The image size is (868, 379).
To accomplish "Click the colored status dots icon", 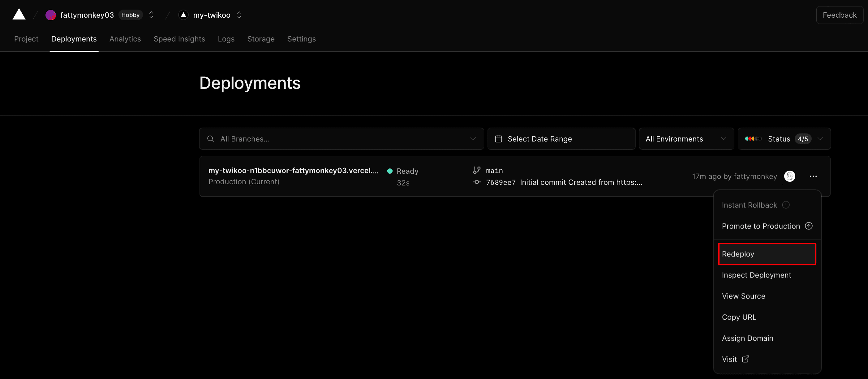I will [753, 139].
